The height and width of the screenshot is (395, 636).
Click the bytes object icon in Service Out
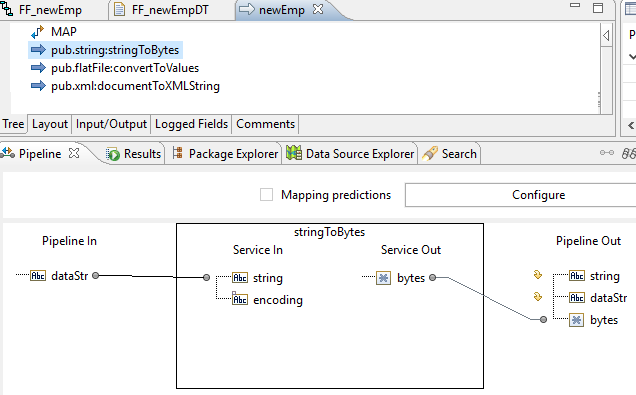[383, 278]
